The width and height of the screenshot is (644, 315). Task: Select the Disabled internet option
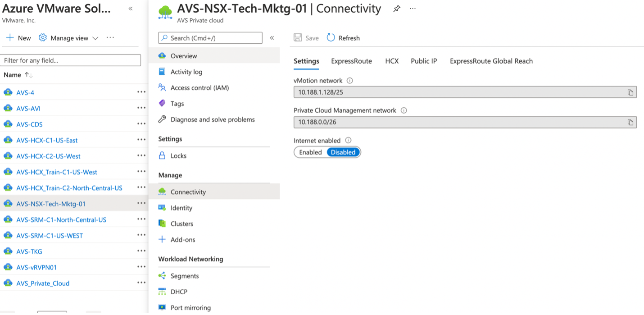343,152
